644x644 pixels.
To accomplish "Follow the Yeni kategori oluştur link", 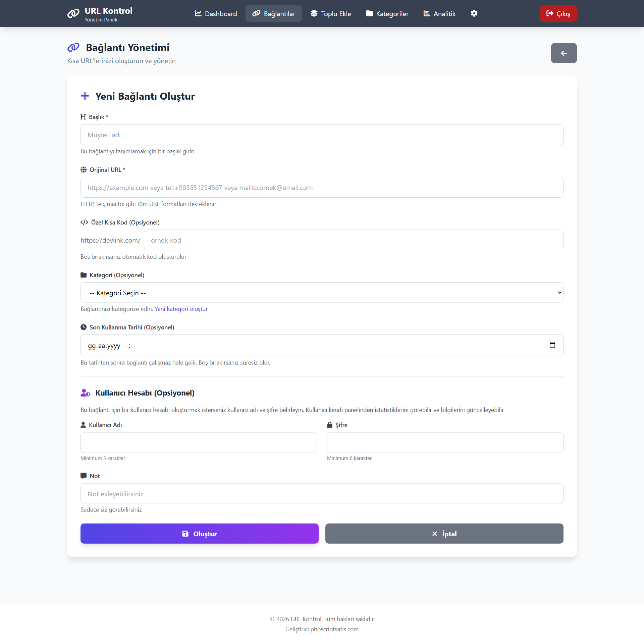I will click(x=181, y=309).
